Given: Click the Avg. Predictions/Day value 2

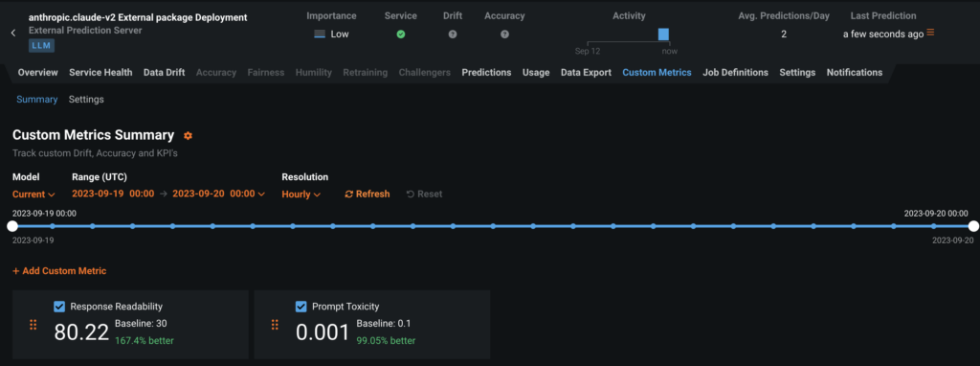Looking at the screenshot, I should [784, 34].
